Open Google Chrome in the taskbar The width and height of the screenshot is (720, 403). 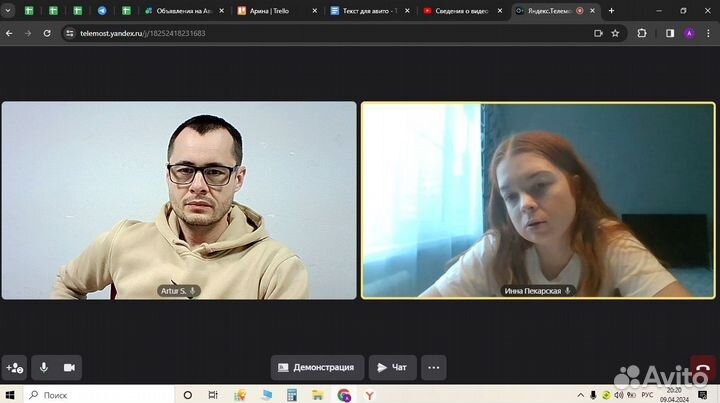344,395
